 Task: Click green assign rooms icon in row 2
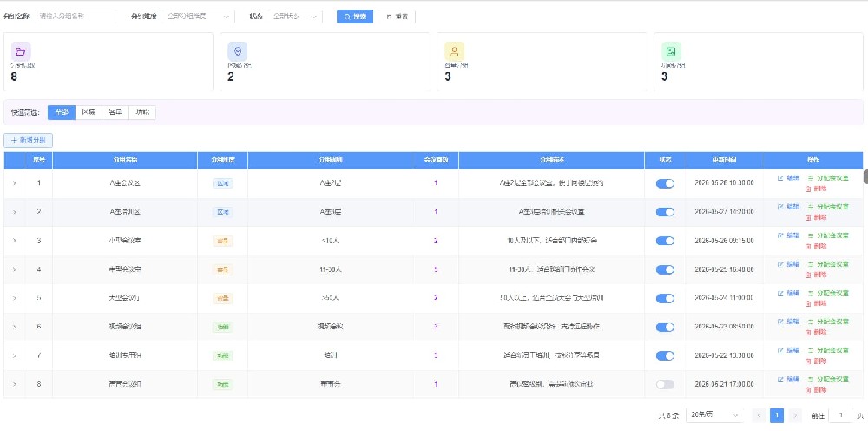tap(811, 207)
